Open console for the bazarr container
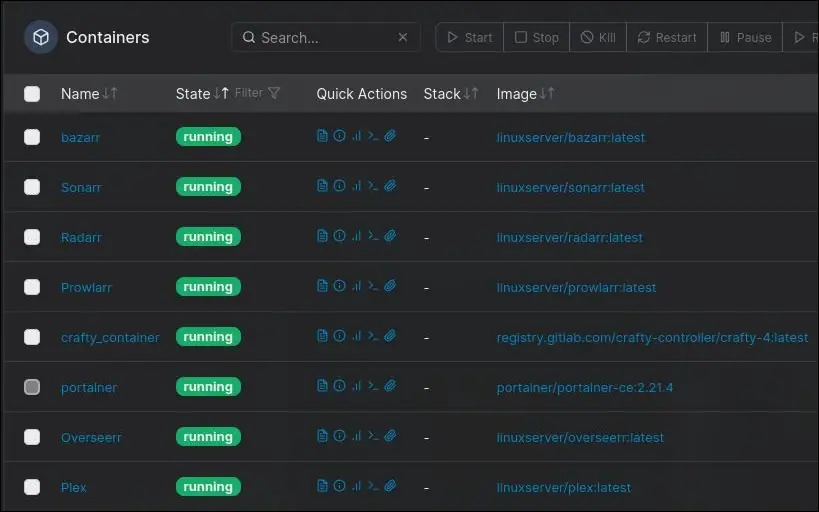The height and width of the screenshot is (512, 819). point(373,136)
